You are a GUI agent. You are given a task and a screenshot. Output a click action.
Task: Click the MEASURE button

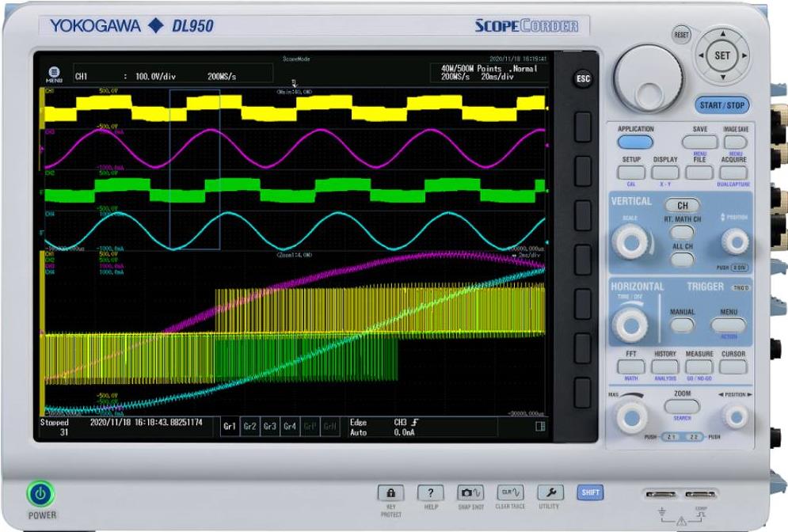(699, 367)
